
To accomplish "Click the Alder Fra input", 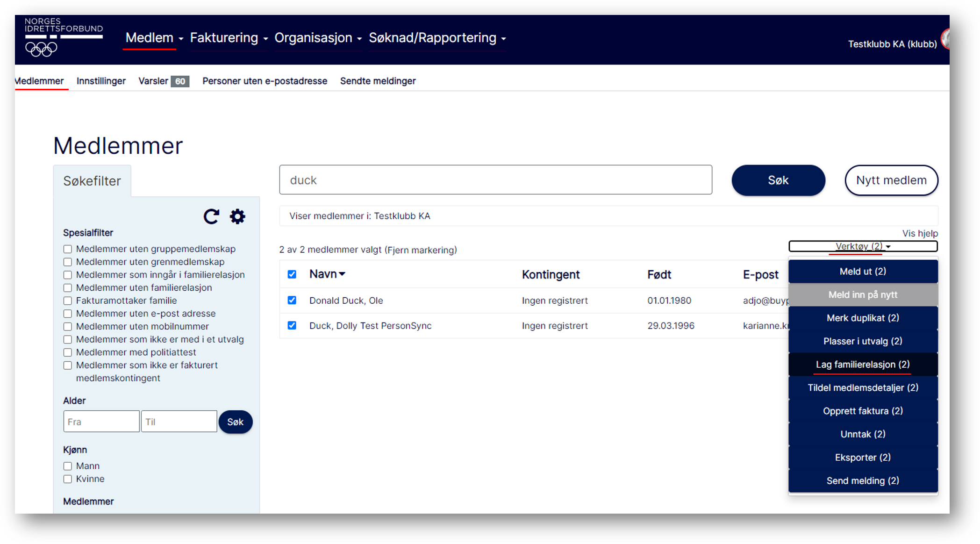I will pyautogui.click(x=101, y=422).
